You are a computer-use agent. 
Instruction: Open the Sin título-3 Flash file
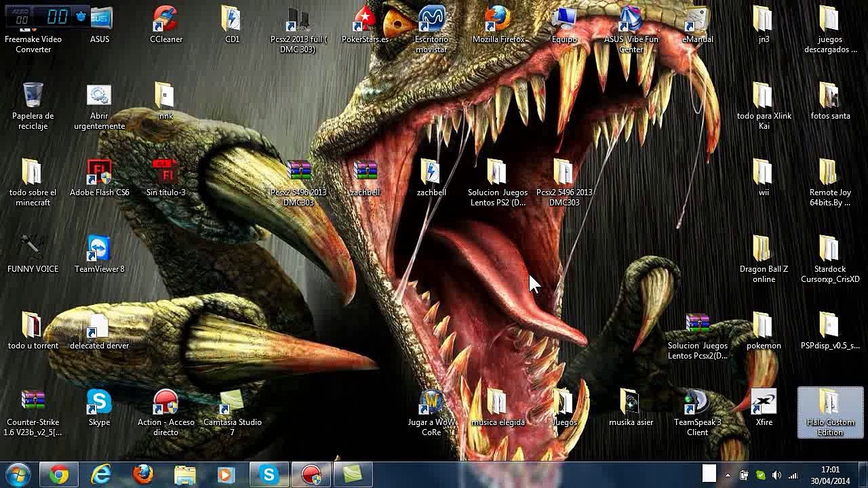tap(165, 178)
